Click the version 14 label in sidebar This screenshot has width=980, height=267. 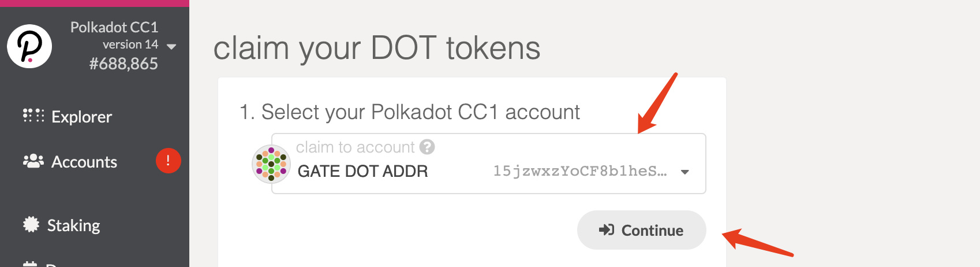coord(130,44)
